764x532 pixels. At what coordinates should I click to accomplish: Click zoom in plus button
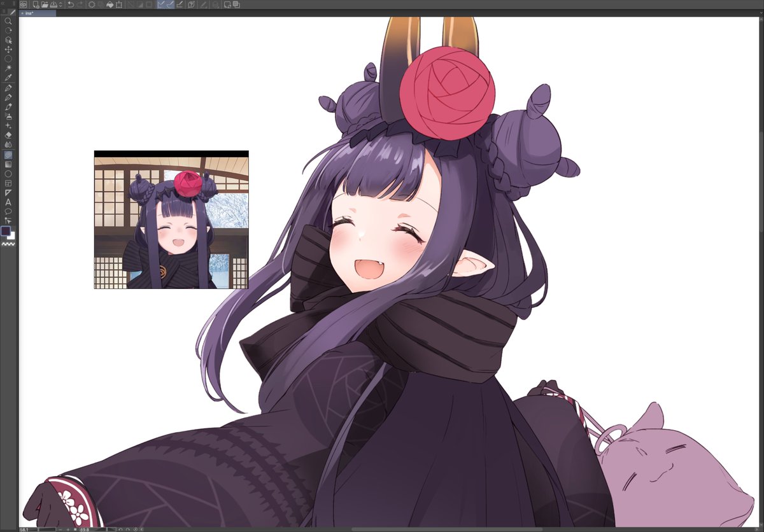pos(68,529)
